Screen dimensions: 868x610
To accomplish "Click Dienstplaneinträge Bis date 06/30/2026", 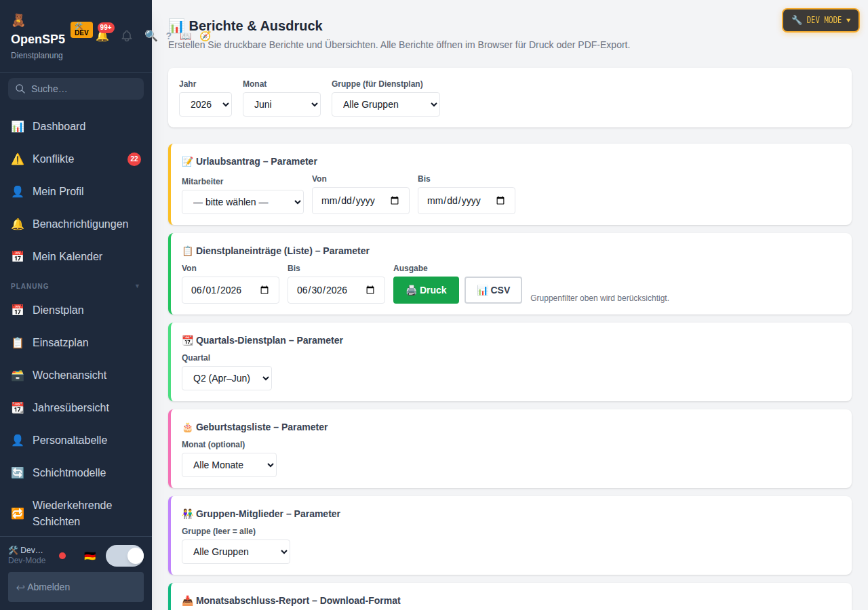I will pos(336,290).
